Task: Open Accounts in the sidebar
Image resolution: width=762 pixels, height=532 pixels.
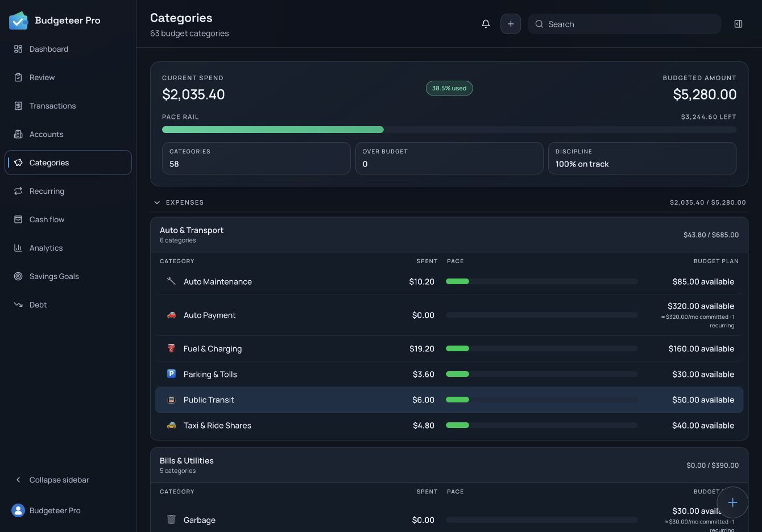Action: [68, 134]
